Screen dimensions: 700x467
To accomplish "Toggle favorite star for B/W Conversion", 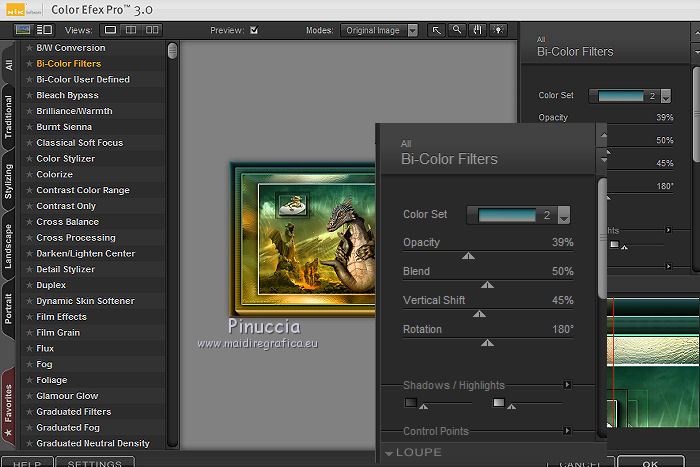I will pos(29,48).
